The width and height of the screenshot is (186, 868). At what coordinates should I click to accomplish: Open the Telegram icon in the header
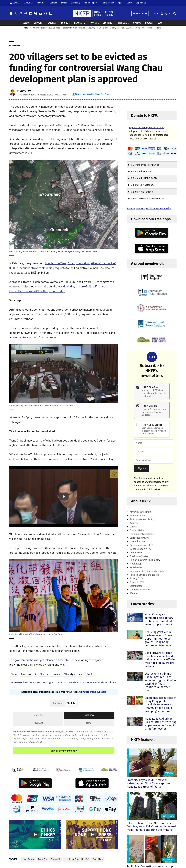(x=46, y=13)
